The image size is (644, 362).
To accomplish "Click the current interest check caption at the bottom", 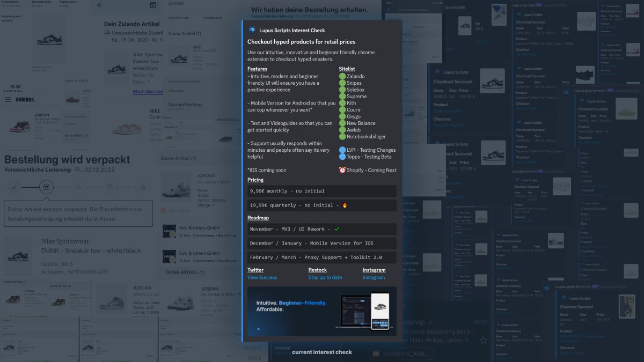I will 322,352.
